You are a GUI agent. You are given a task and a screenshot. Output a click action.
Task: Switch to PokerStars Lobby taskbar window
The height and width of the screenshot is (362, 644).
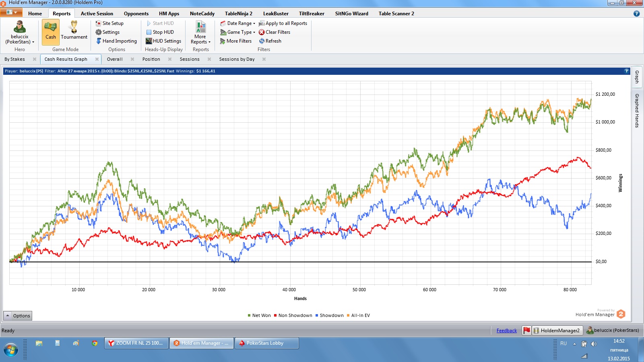tap(266, 343)
